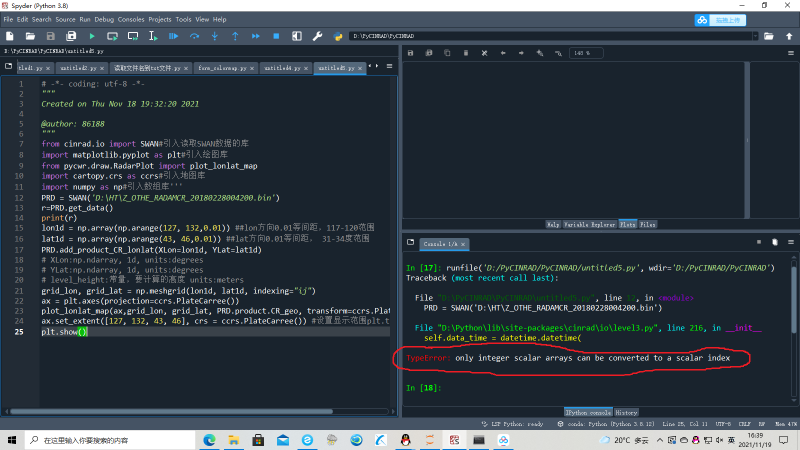
Task: Switch to the untitled4.py editor tab
Action: point(286,68)
